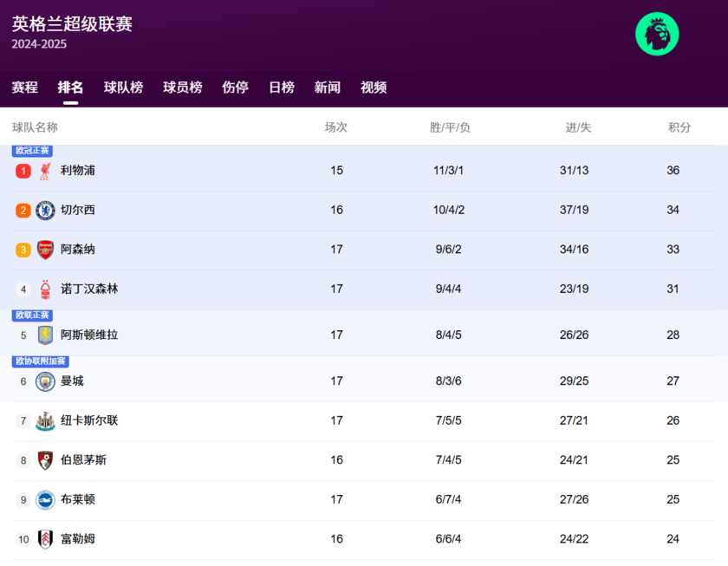Click the 积分 column header
This screenshot has height=566, width=728.
(x=679, y=127)
